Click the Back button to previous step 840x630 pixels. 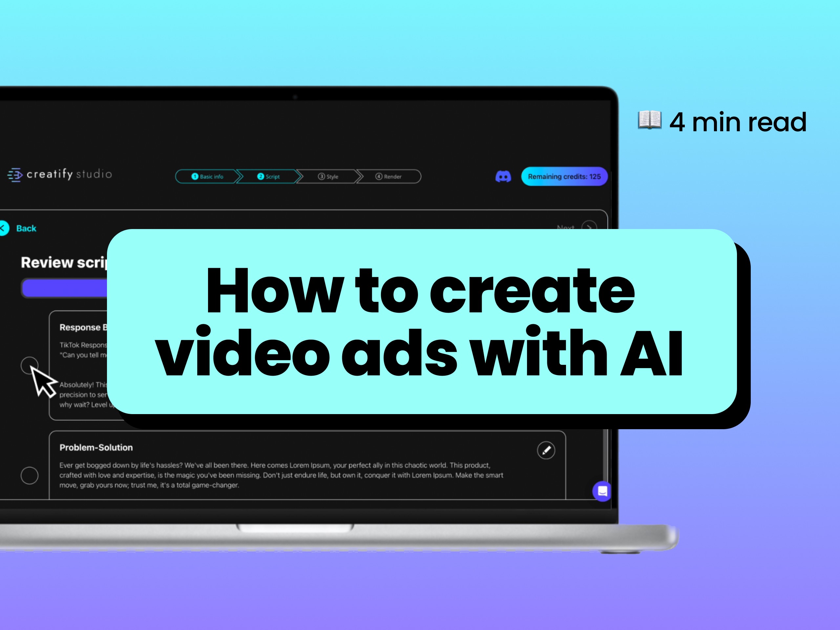tap(20, 228)
